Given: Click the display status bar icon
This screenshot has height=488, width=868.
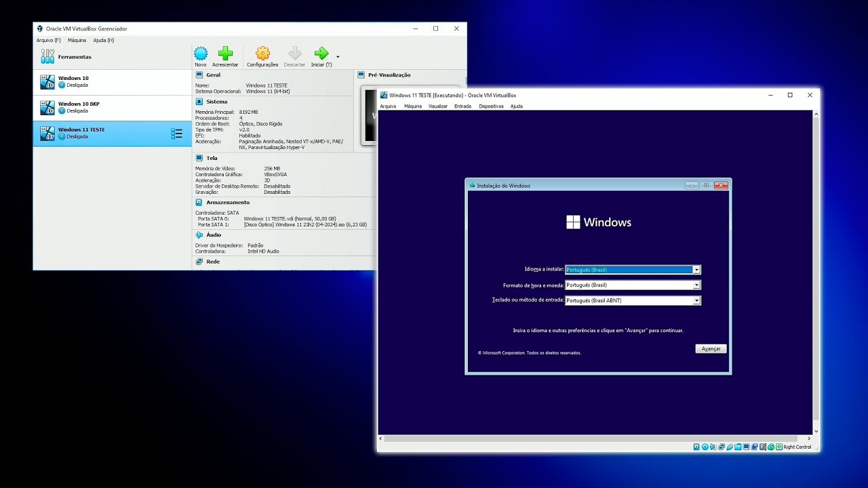Looking at the screenshot, I should pos(746,447).
